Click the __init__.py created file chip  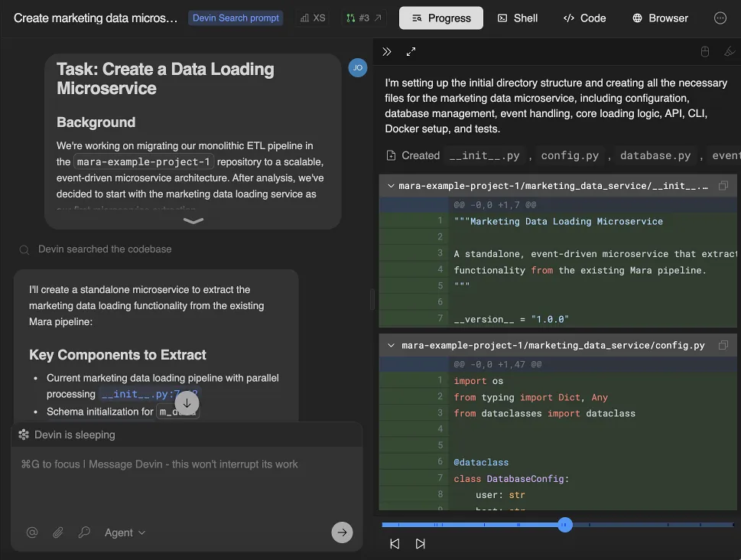(x=484, y=155)
